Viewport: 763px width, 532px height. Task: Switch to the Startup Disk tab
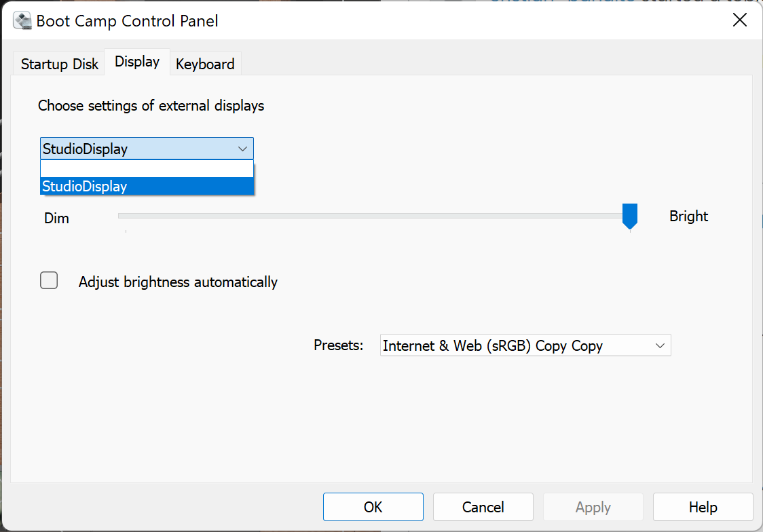point(59,64)
